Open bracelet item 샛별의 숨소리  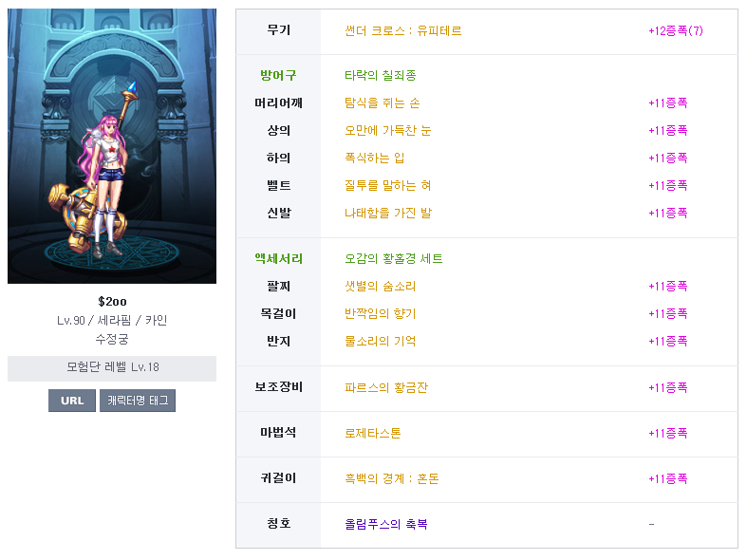[x=381, y=287]
